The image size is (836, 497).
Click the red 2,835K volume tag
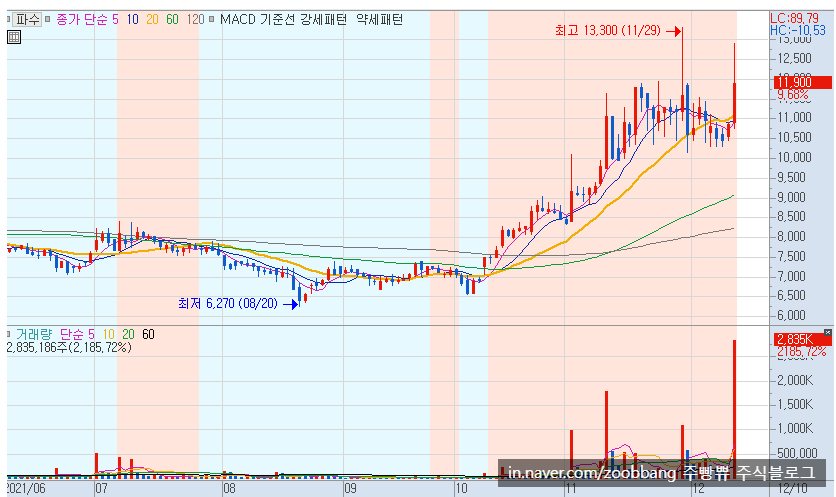(x=802, y=339)
